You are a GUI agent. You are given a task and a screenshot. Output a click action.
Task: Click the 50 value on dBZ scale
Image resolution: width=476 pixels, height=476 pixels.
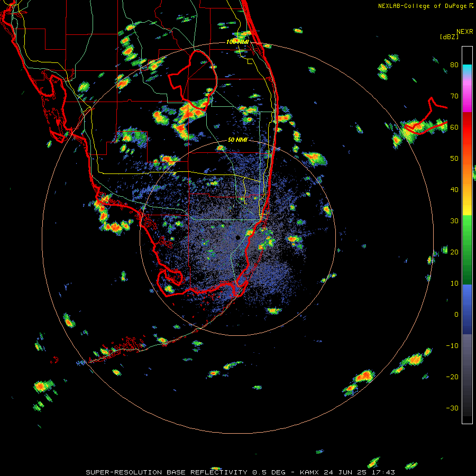pos(454,159)
